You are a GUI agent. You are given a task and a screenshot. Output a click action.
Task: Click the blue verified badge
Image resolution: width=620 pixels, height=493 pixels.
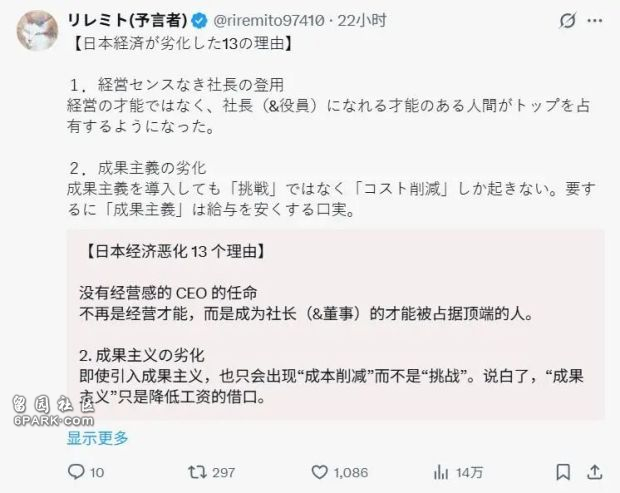point(199,21)
